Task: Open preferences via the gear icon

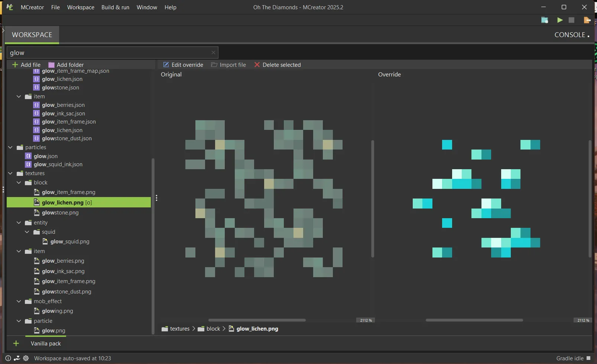Action: [26, 358]
